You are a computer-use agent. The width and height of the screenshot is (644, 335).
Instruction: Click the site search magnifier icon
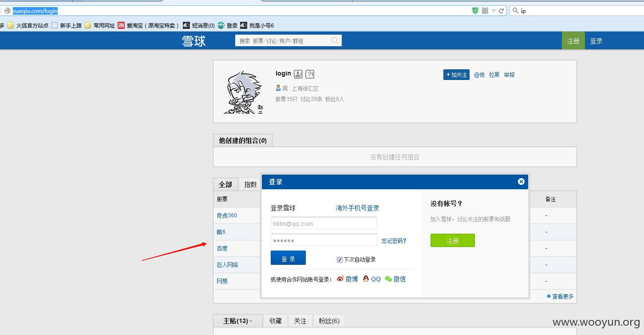coord(335,40)
